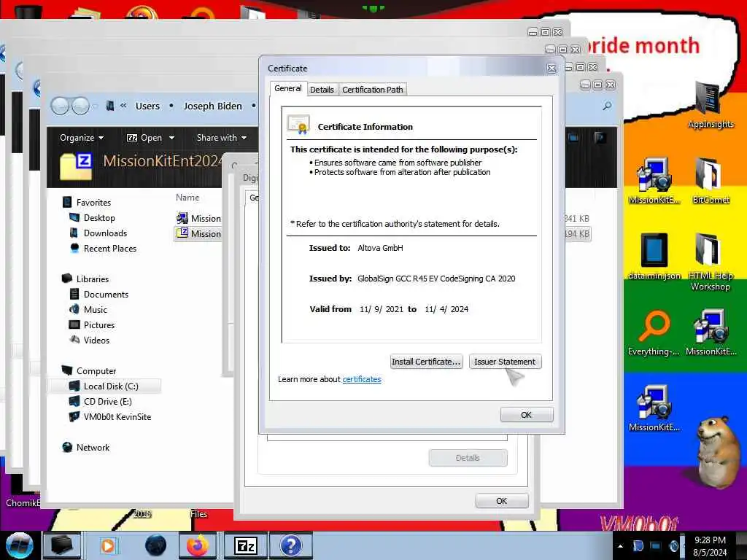Click the certificate icon beside Certificate Information
The width and height of the screenshot is (747, 560).
[x=298, y=125]
